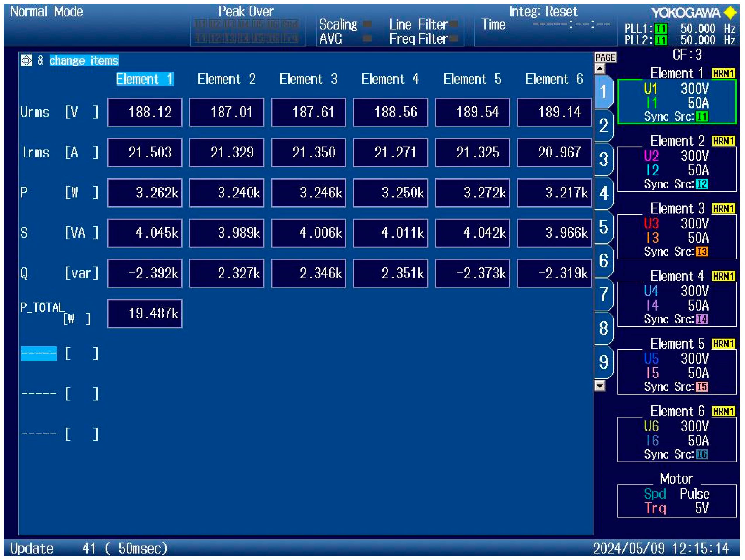Click Element 2 cyan I2 sync source badge

[x=701, y=184]
